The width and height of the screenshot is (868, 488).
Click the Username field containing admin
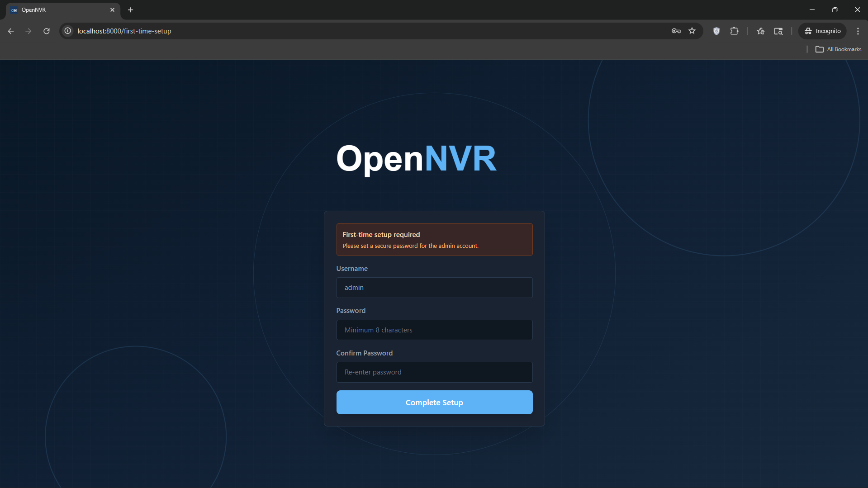click(x=434, y=288)
